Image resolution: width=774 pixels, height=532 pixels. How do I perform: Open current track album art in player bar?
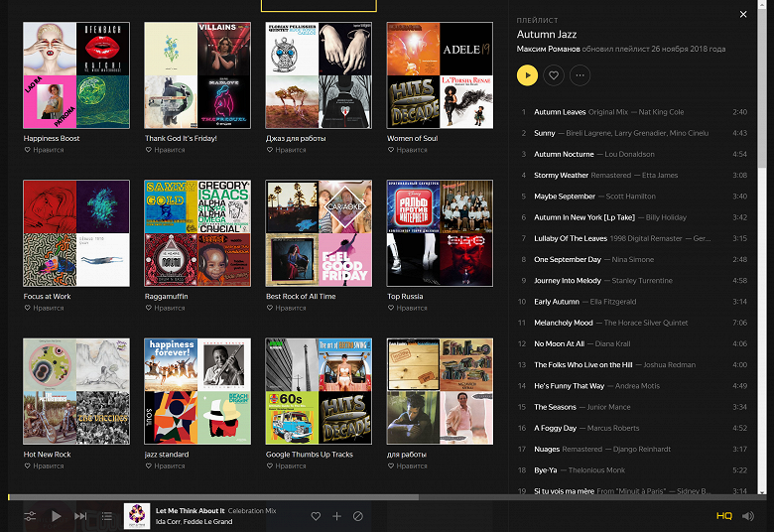(x=137, y=516)
